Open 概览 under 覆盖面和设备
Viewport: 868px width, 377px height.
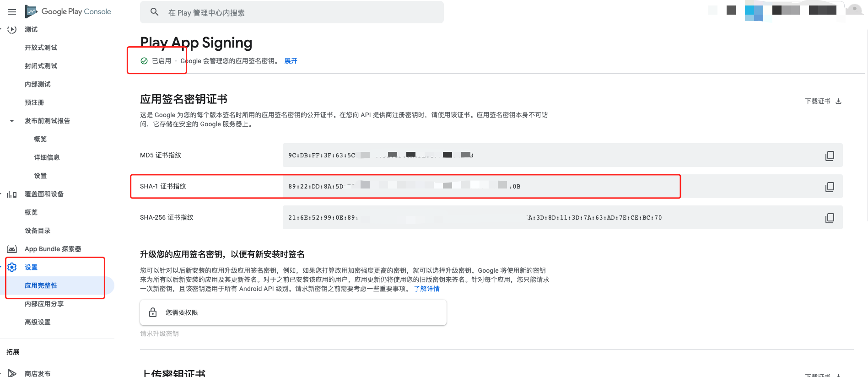(31, 212)
